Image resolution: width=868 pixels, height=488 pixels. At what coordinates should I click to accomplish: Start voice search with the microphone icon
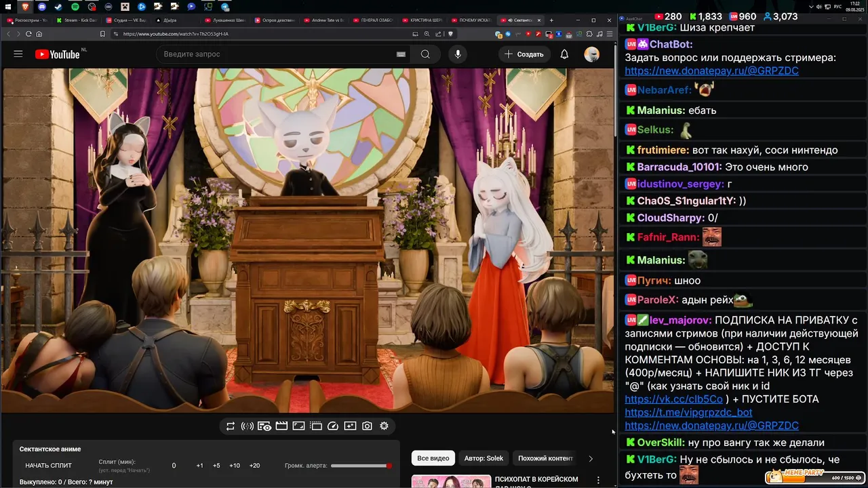coord(458,54)
